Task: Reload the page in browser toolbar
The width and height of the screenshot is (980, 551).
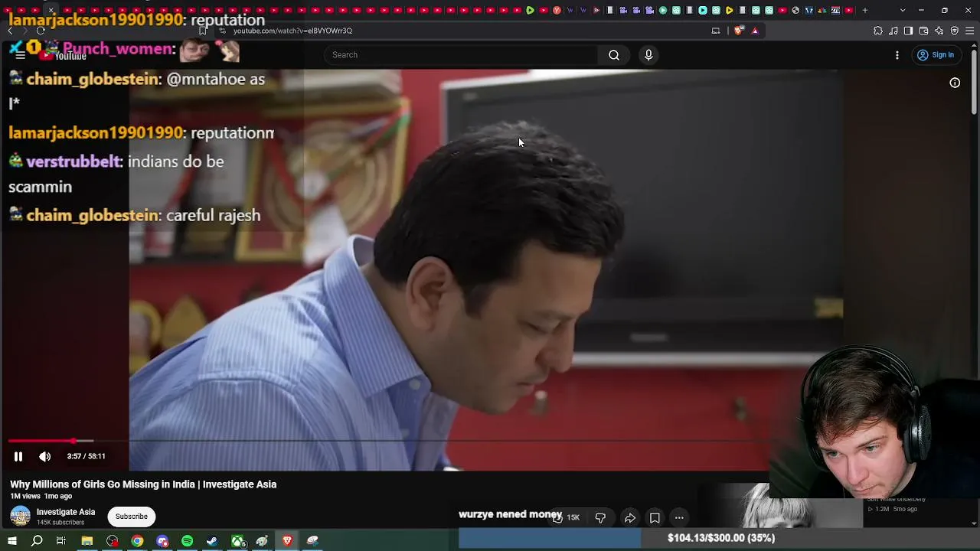Action: coord(41,31)
